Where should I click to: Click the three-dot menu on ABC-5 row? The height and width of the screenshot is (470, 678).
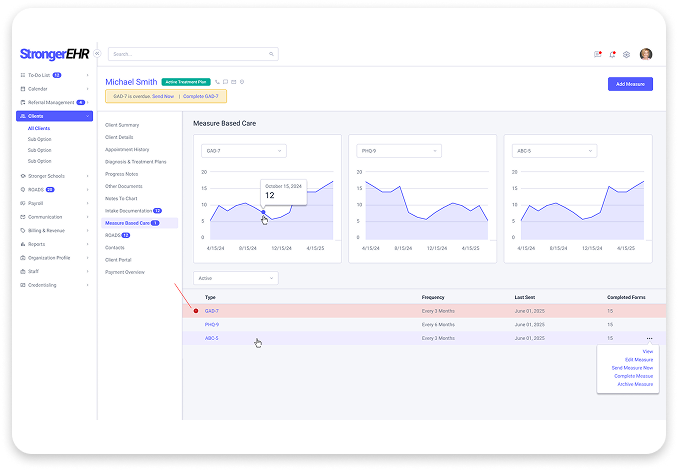pyautogui.click(x=649, y=338)
